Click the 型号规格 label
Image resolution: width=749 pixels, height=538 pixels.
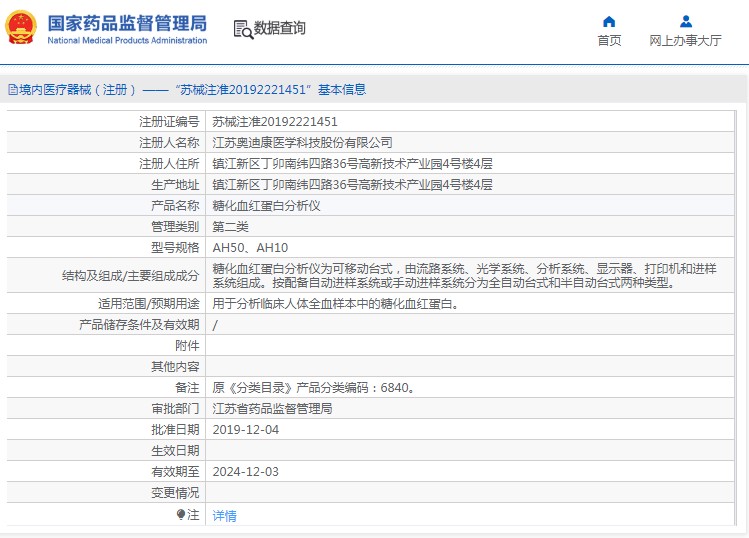pos(175,248)
